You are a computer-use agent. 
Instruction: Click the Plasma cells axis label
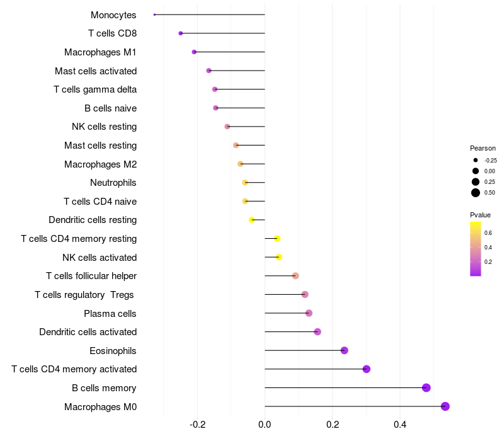110,314
